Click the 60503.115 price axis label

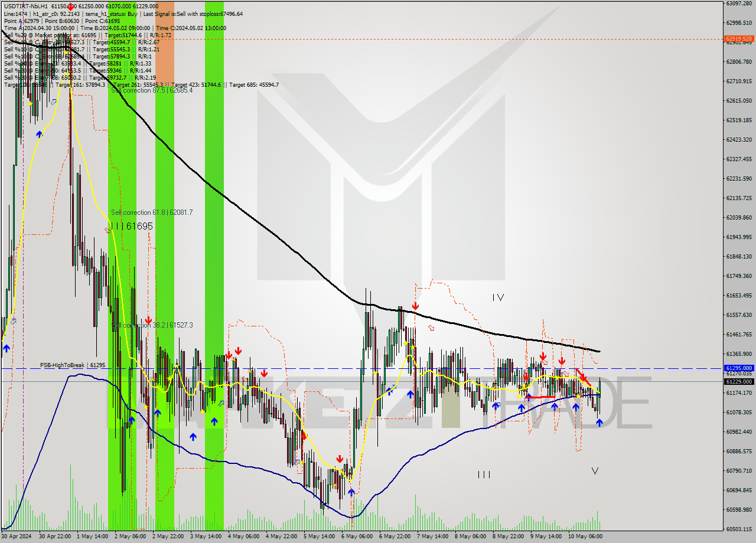point(739,529)
